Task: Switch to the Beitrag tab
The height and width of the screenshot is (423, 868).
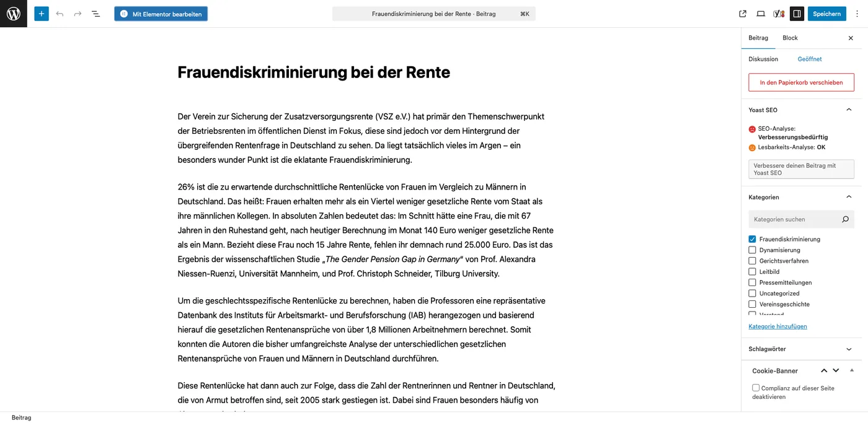Action: 758,38
